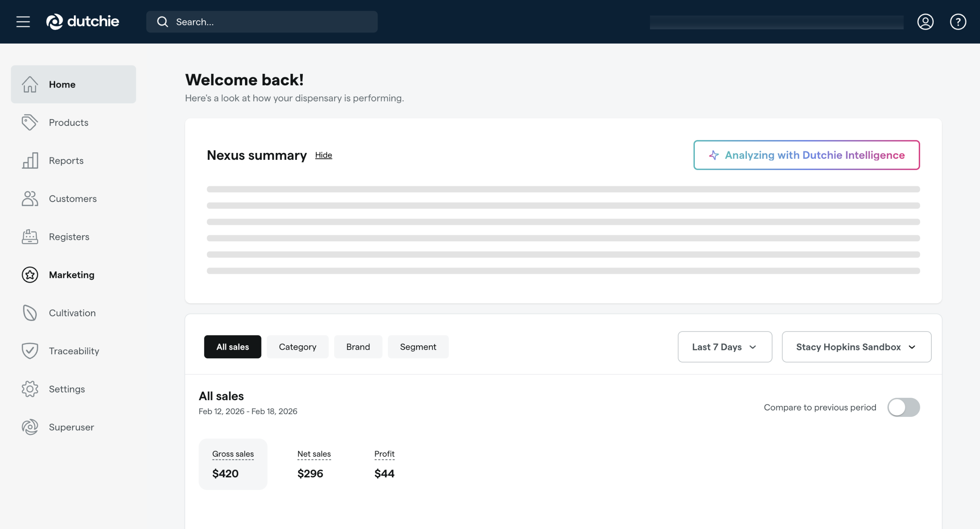
Task: Switch to the Category tab
Action: 297,347
